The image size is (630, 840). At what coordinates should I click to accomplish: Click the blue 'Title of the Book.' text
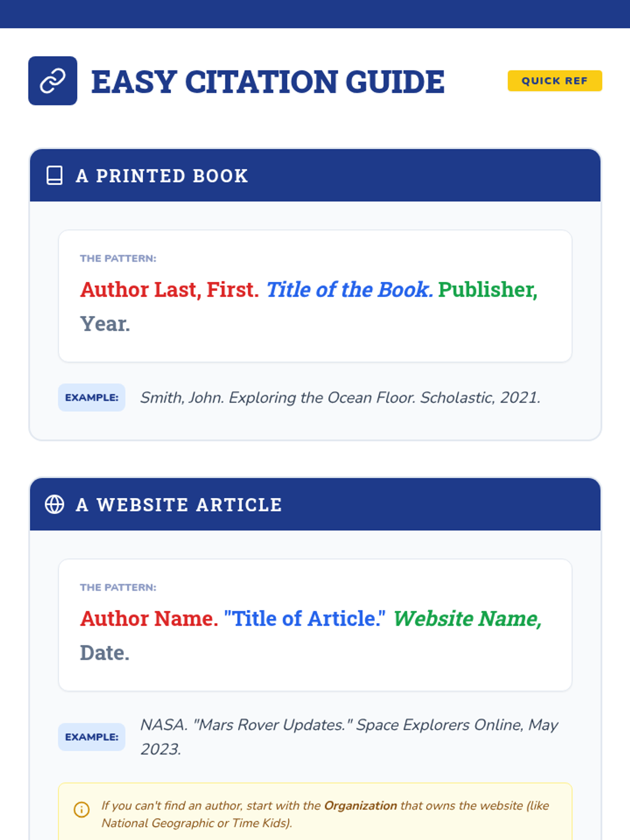pyautogui.click(x=349, y=290)
